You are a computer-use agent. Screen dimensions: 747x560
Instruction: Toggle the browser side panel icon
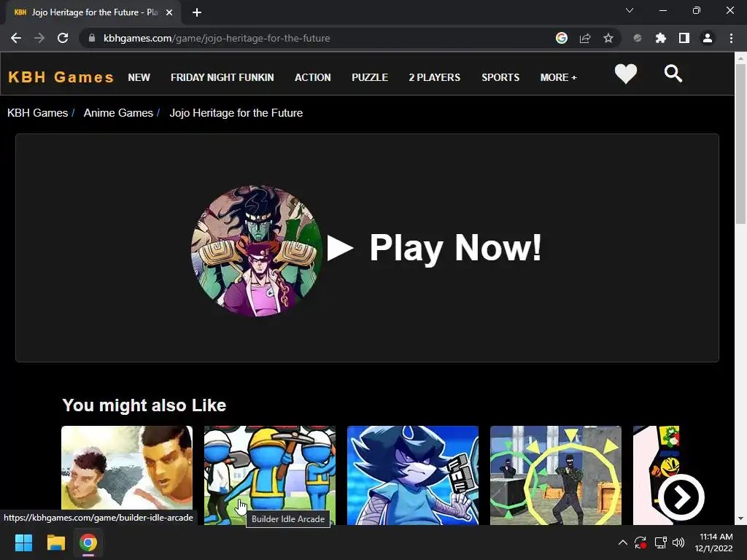[x=684, y=38]
